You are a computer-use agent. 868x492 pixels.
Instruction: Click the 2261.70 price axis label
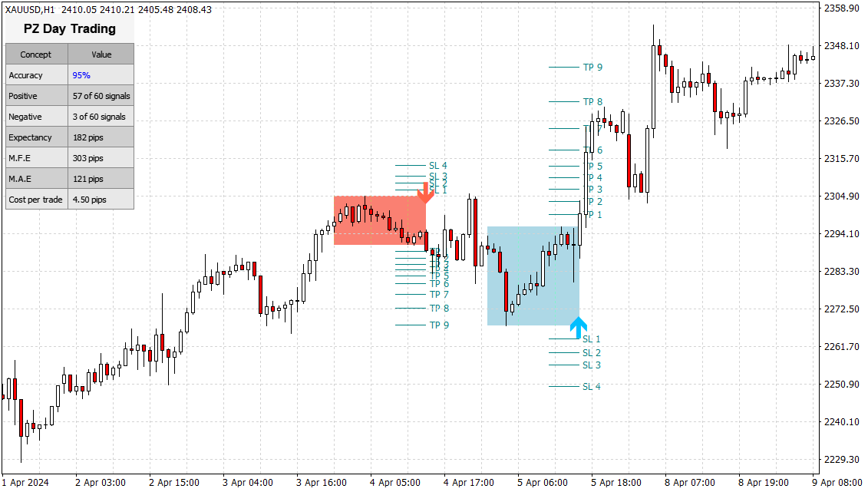(842, 346)
